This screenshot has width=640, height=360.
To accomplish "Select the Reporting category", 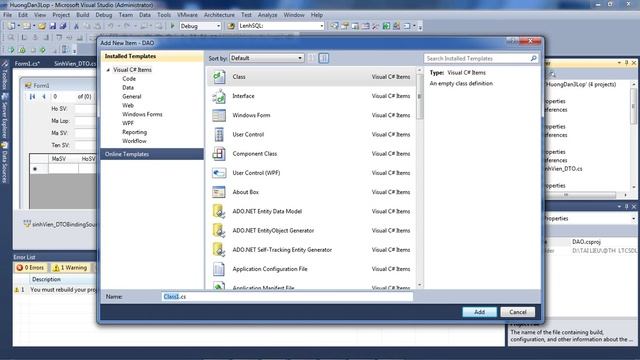I will [134, 132].
